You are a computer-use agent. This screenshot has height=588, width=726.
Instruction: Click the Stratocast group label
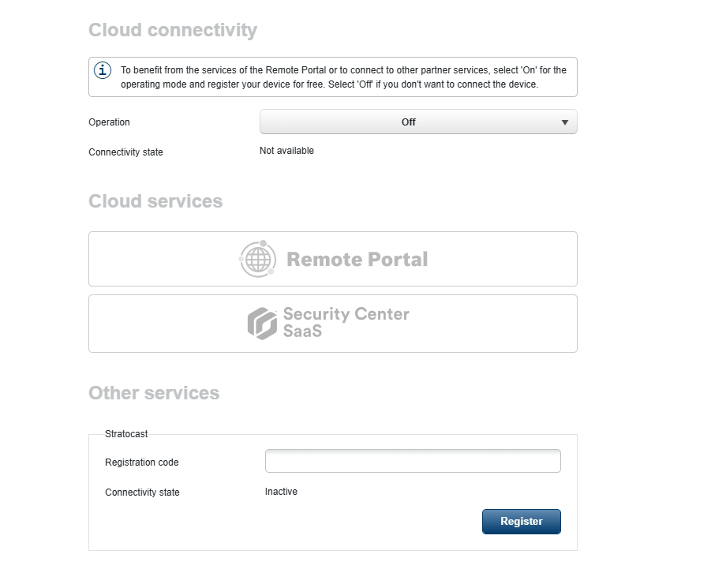(126, 434)
